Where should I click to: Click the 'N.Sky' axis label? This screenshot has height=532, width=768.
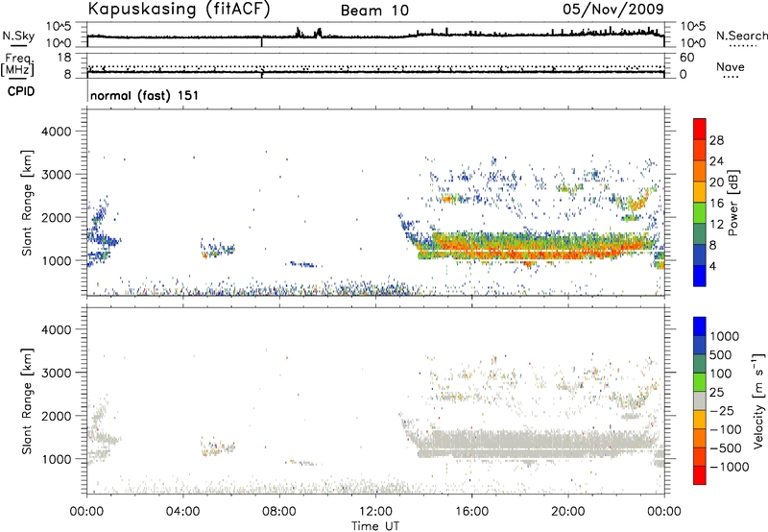(x=18, y=36)
